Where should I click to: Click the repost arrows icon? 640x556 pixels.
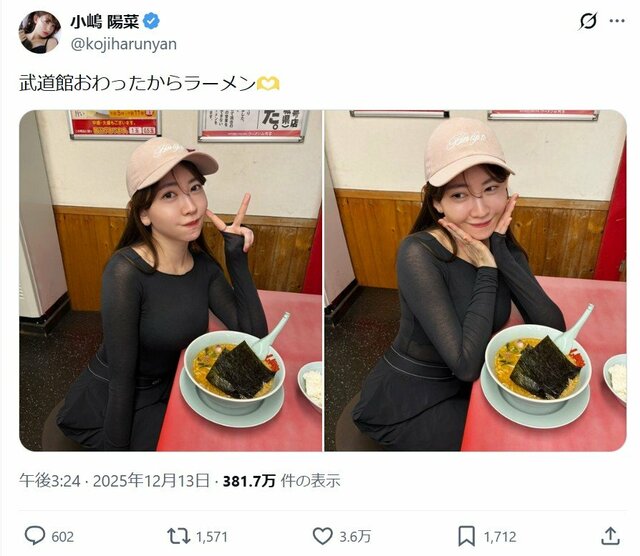pos(178,536)
